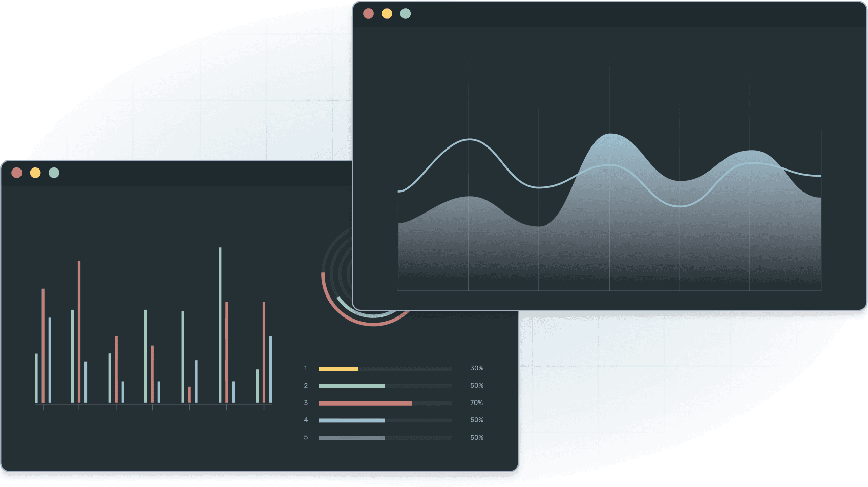
Task: Click the tallest red bar in the bar chart
Action: point(79,332)
